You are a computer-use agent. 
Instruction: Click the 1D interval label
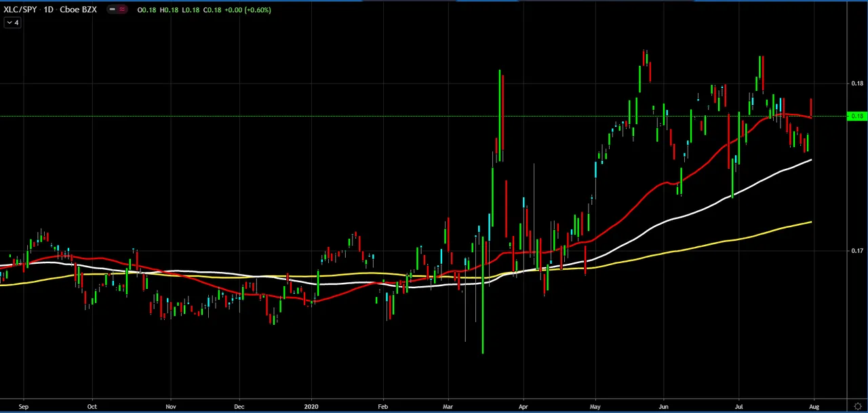coord(49,9)
